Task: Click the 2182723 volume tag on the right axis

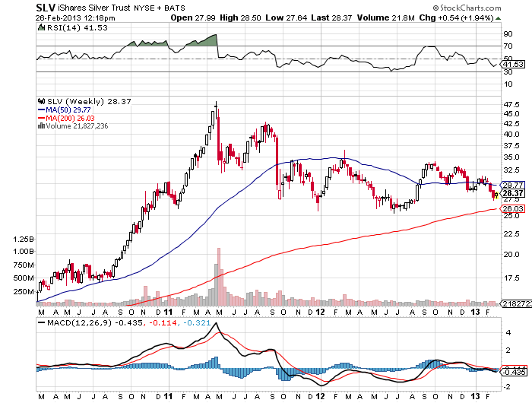Action: coord(516,304)
